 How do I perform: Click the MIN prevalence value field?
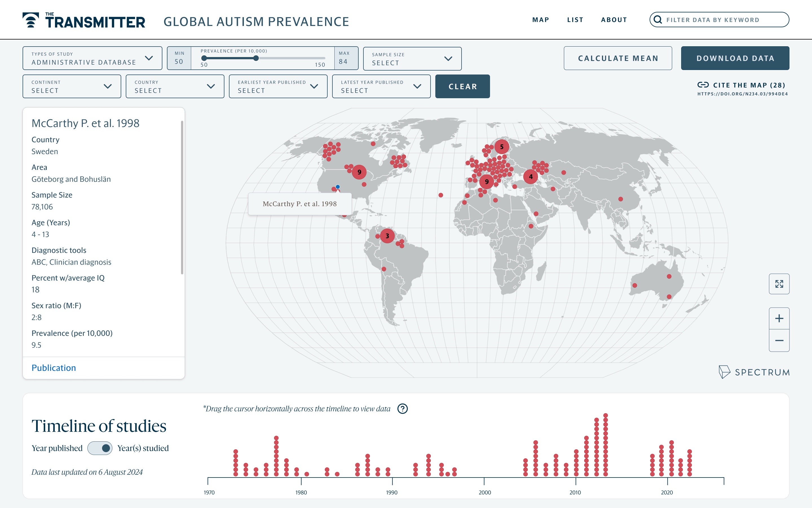[179, 58]
